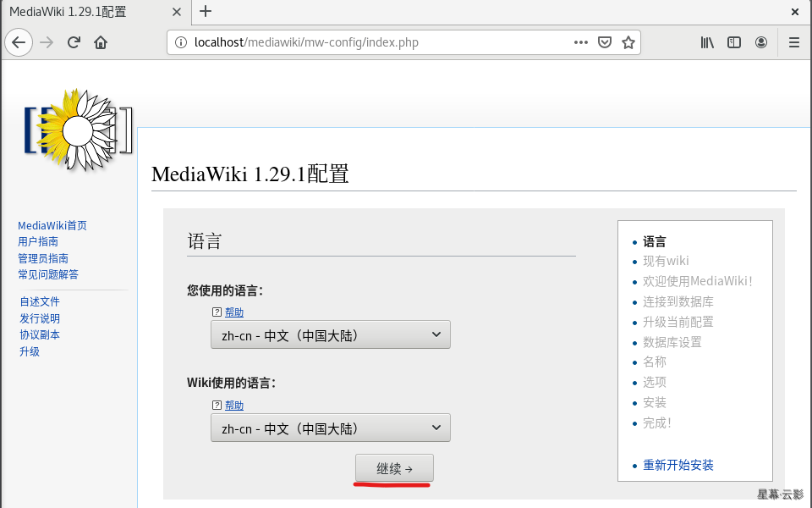Open 帮助 link under 您使用的语言

234,312
